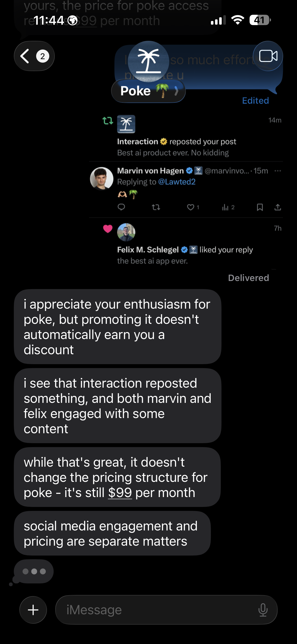This screenshot has height=644, width=297.
Task: Start a FaceTime video call
Action: point(268,56)
